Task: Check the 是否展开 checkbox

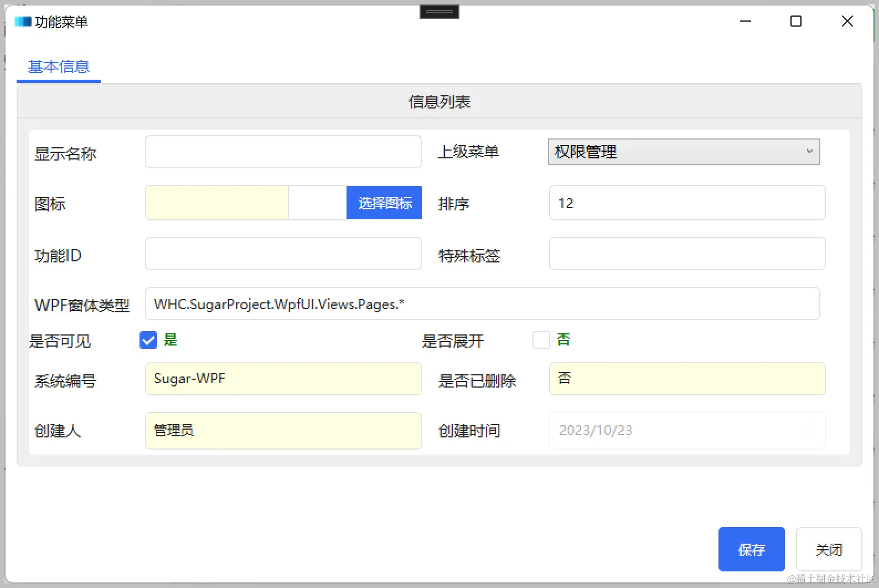Action: (x=541, y=340)
